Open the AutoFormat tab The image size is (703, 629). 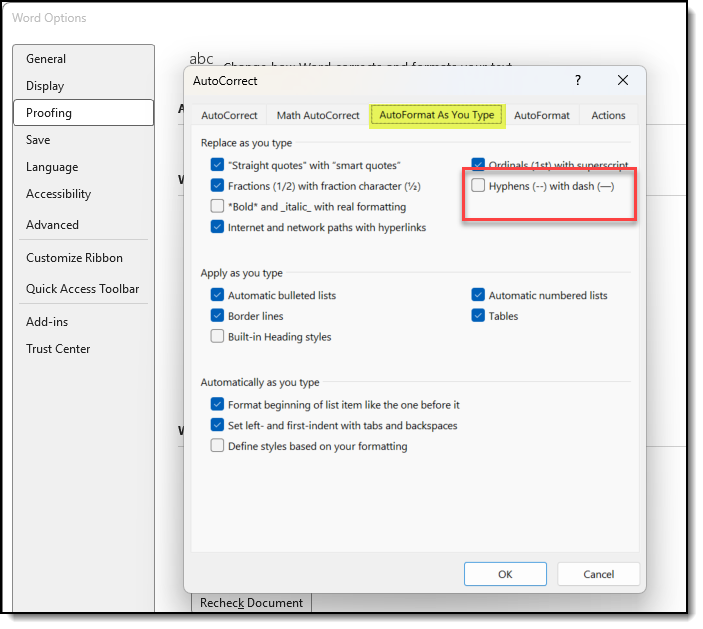(x=541, y=115)
